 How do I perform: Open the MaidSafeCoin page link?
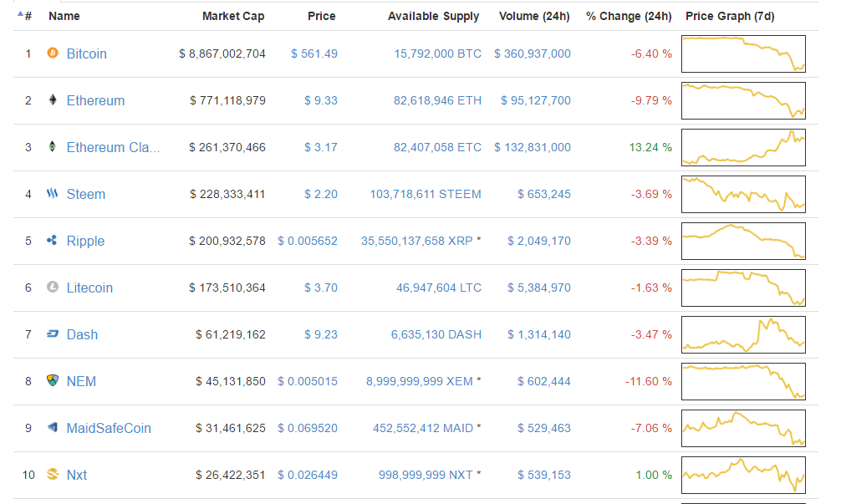(109, 428)
